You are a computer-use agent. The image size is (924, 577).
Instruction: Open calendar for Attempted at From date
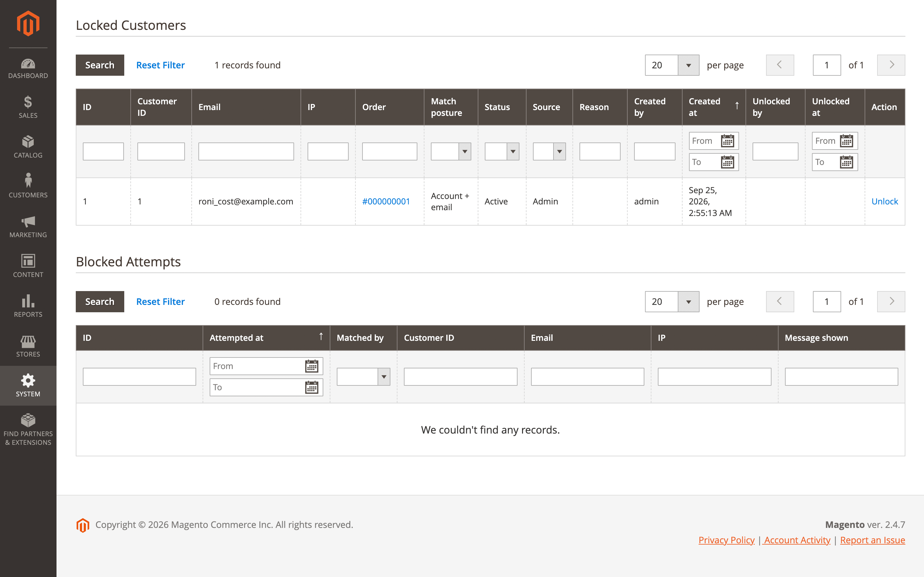[x=311, y=366]
